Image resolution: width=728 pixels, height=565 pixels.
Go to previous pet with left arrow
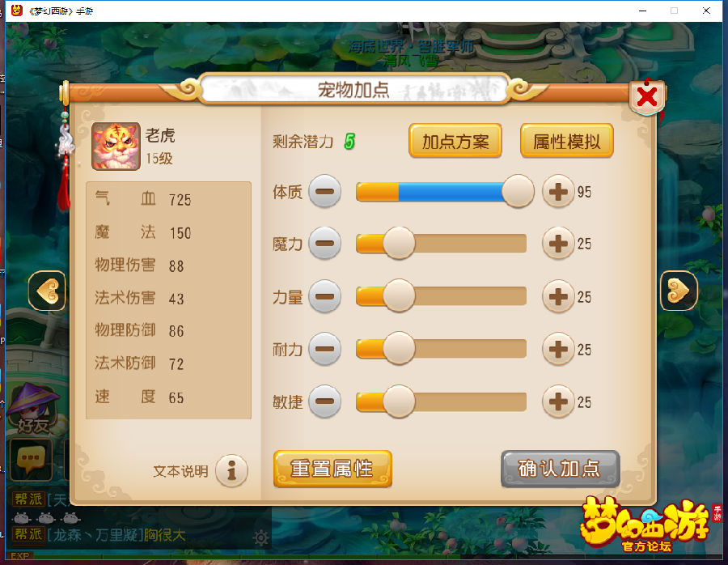[47, 291]
